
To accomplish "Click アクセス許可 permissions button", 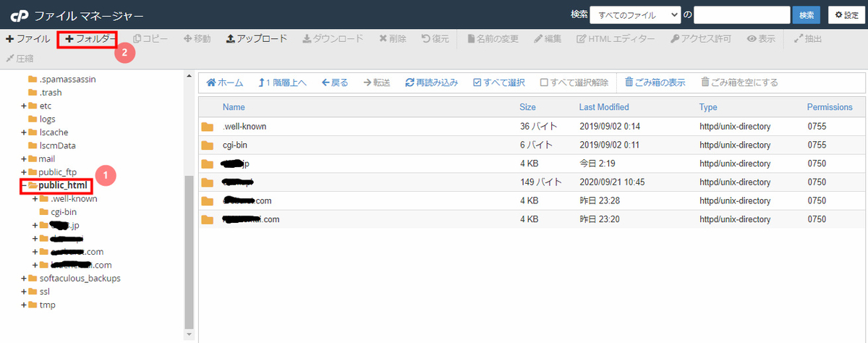I will [x=701, y=38].
